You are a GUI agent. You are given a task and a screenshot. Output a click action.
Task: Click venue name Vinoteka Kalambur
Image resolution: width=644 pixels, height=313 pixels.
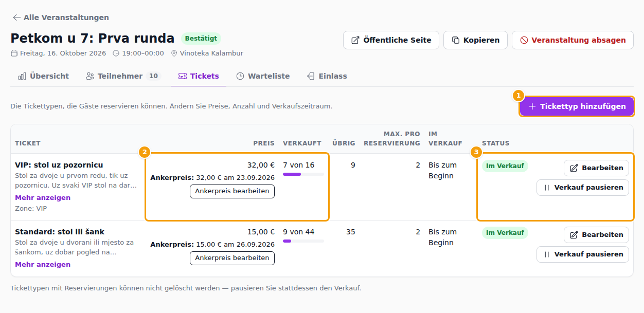(x=211, y=53)
